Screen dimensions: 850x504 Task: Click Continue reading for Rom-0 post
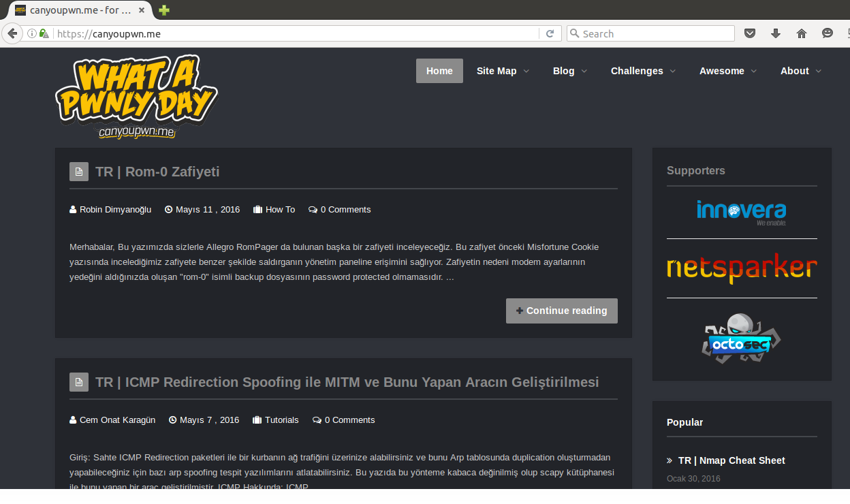pos(561,311)
